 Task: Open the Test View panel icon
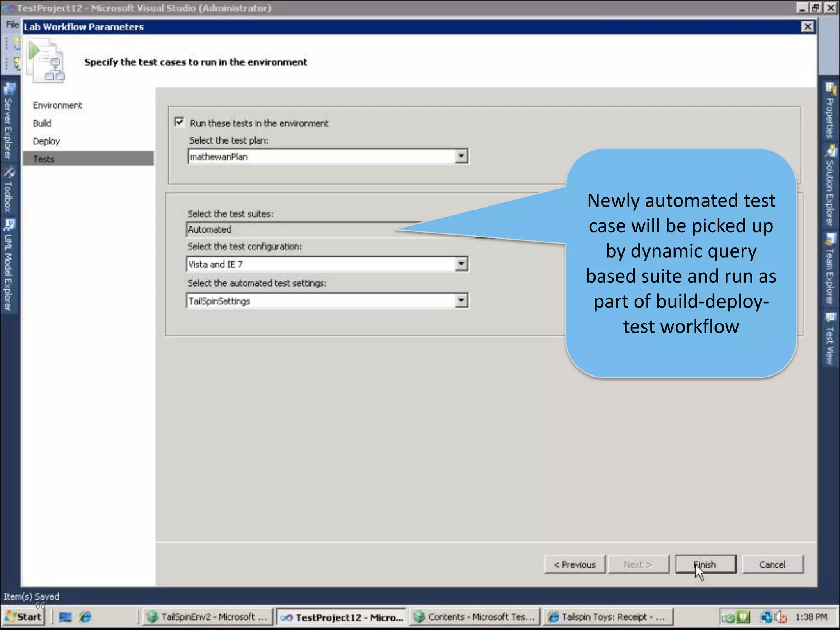[830, 317]
